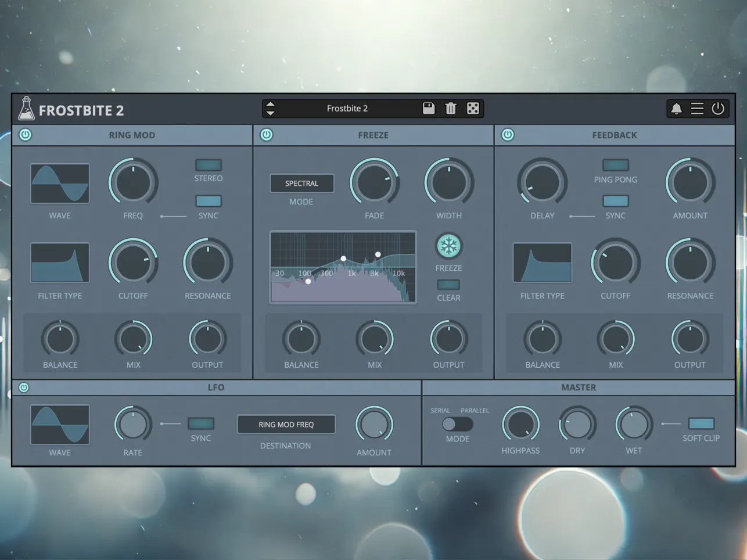
Task: Click the Frostbite 2 flask logo
Action: point(26,109)
